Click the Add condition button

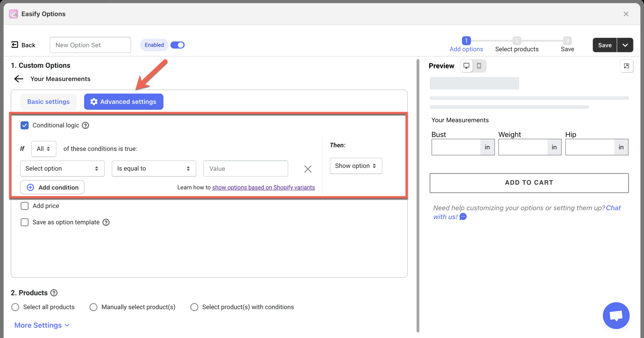pos(52,187)
